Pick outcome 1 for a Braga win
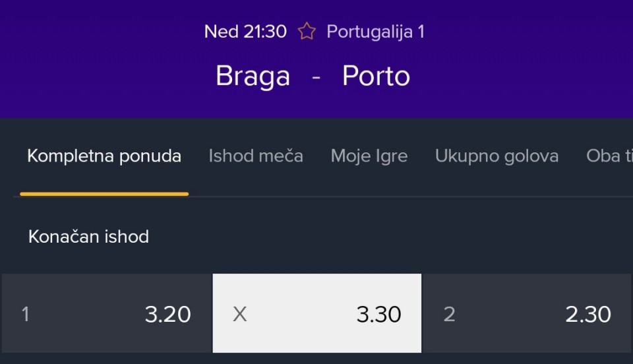The height and width of the screenshot is (364, 633). coord(105,314)
